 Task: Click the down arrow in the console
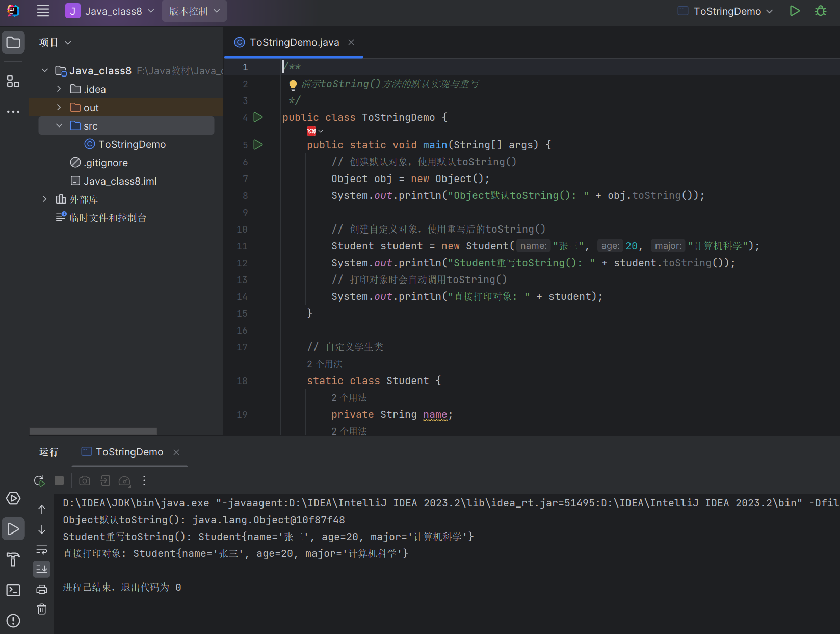[42, 529]
